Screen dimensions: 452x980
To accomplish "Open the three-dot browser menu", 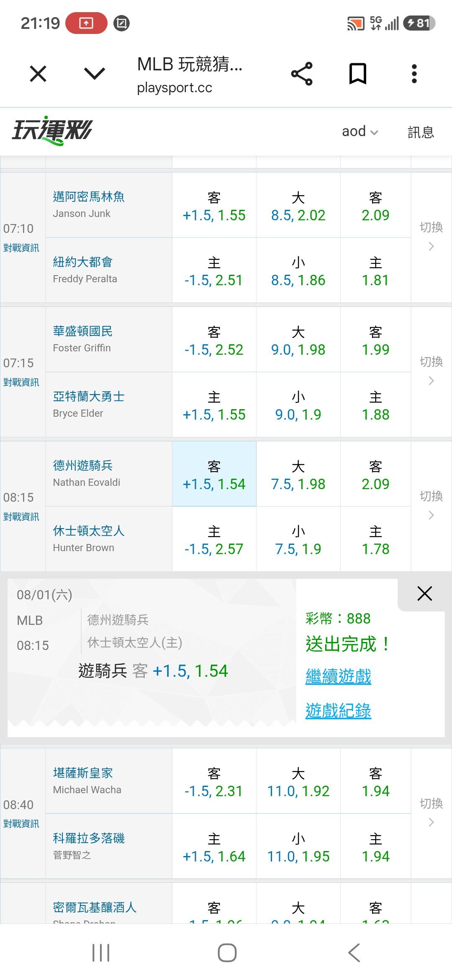I will (414, 74).
